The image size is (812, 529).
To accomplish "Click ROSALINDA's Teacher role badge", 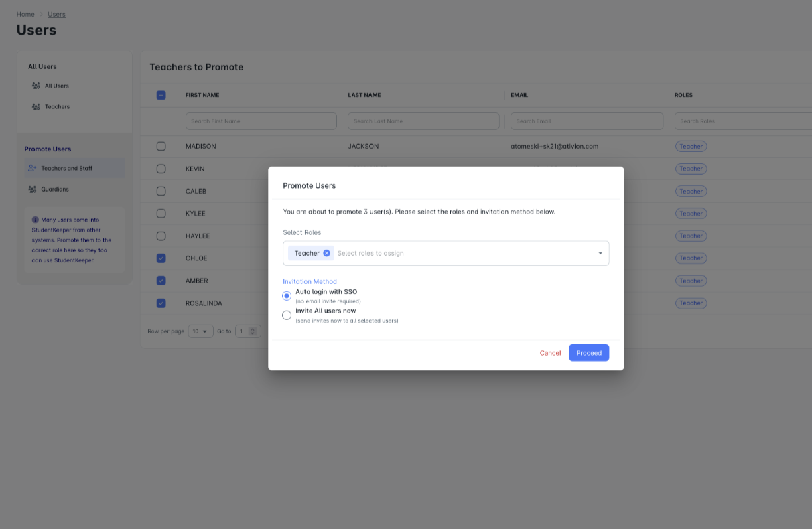I will click(691, 303).
